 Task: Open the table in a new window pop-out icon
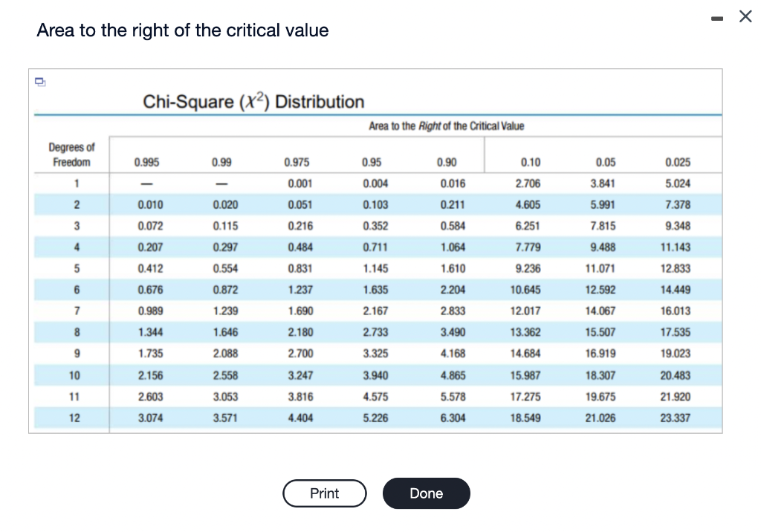coord(39,82)
